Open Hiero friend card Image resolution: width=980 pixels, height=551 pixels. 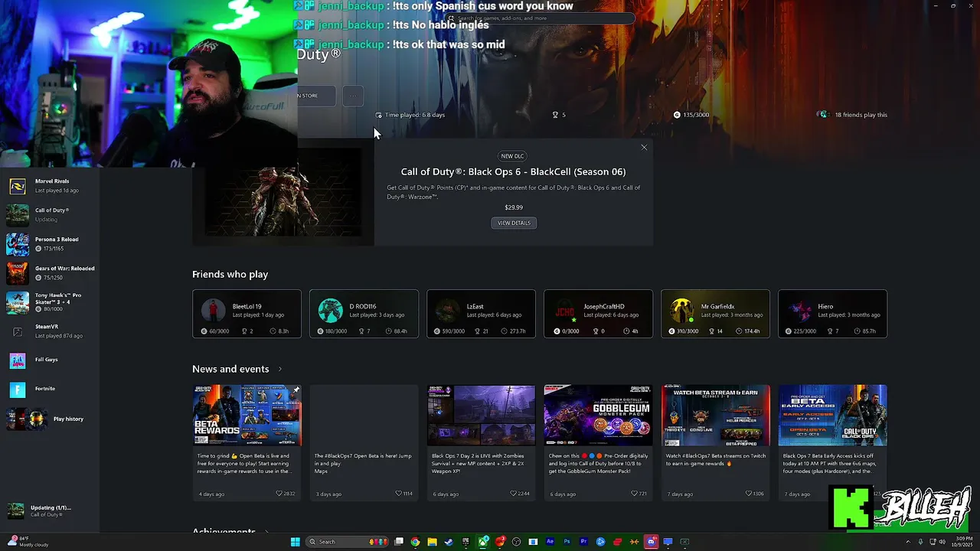tap(832, 314)
